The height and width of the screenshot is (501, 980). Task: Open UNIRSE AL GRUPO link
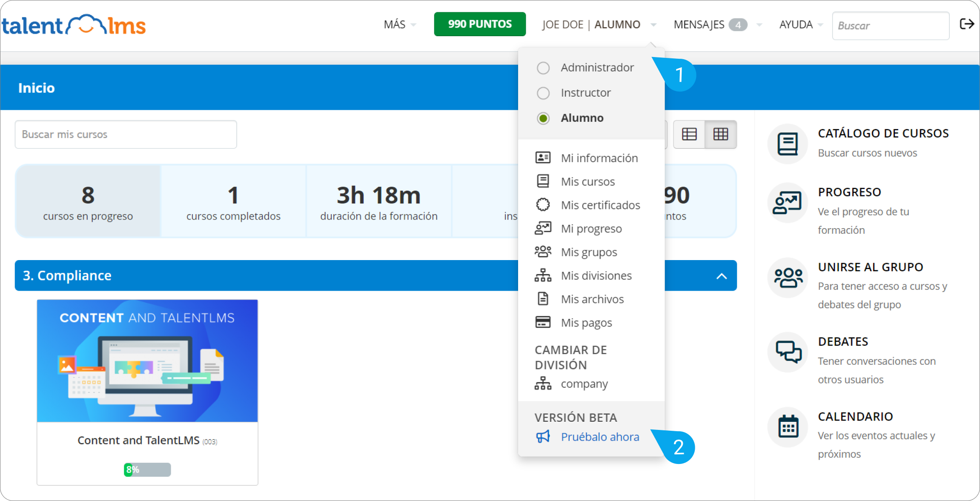[870, 267]
